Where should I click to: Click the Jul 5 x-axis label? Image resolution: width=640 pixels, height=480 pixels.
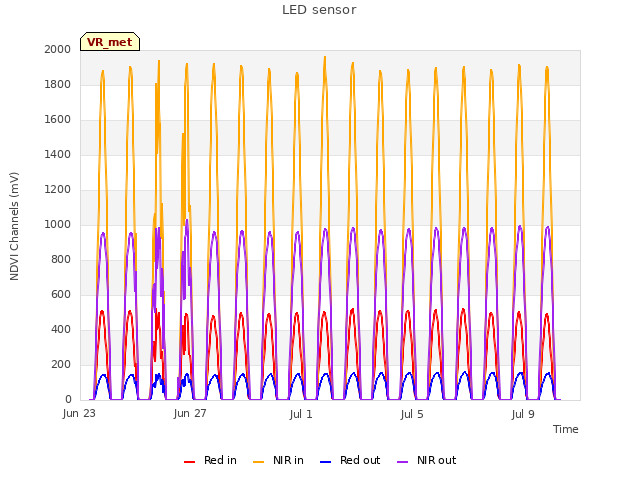(412, 414)
